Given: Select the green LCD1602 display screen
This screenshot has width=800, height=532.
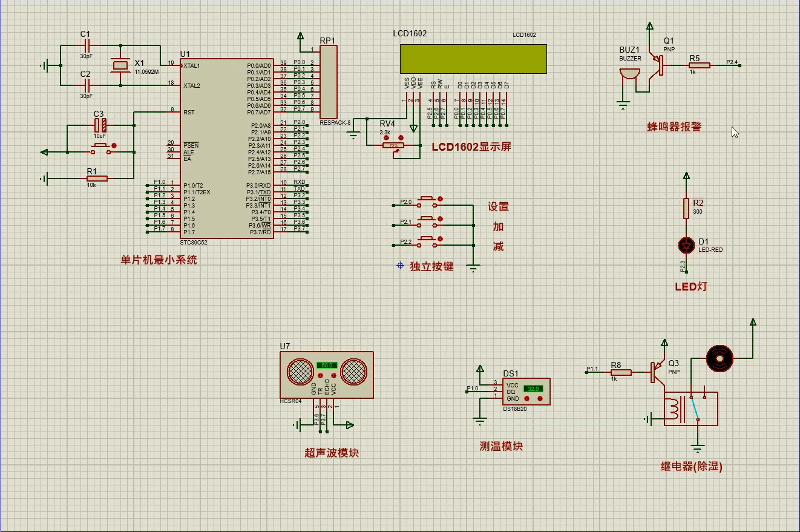Looking at the screenshot, I should click(x=473, y=59).
